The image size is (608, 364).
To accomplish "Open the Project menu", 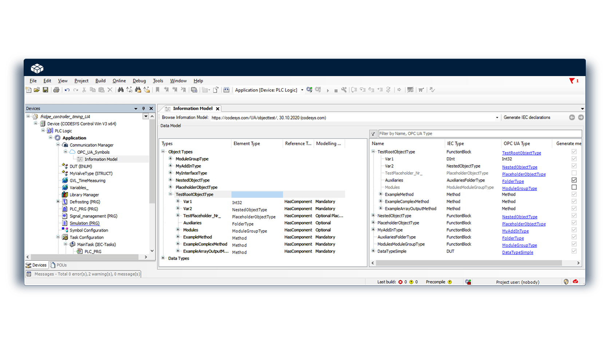I will tap(81, 81).
